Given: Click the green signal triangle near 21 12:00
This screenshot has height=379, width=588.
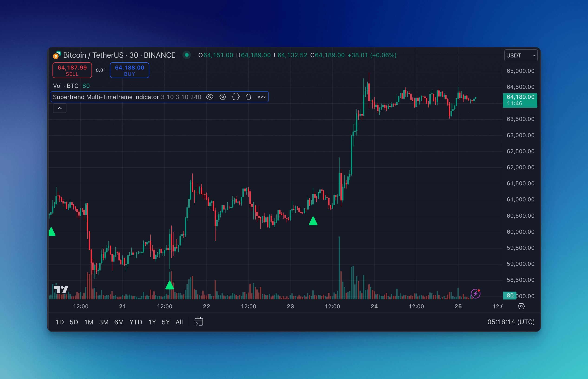Looking at the screenshot, I should [x=169, y=285].
